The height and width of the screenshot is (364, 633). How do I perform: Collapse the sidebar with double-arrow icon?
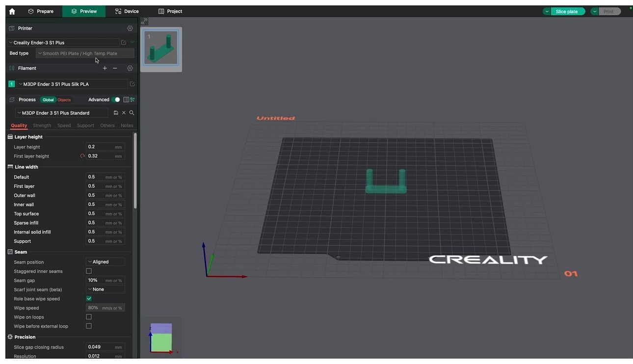coord(144,21)
